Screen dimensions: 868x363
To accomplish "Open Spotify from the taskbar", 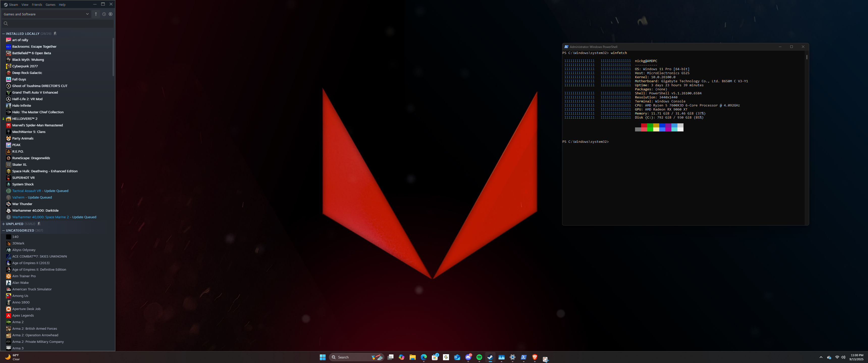I will pyautogui.click(x=479, y=357).
